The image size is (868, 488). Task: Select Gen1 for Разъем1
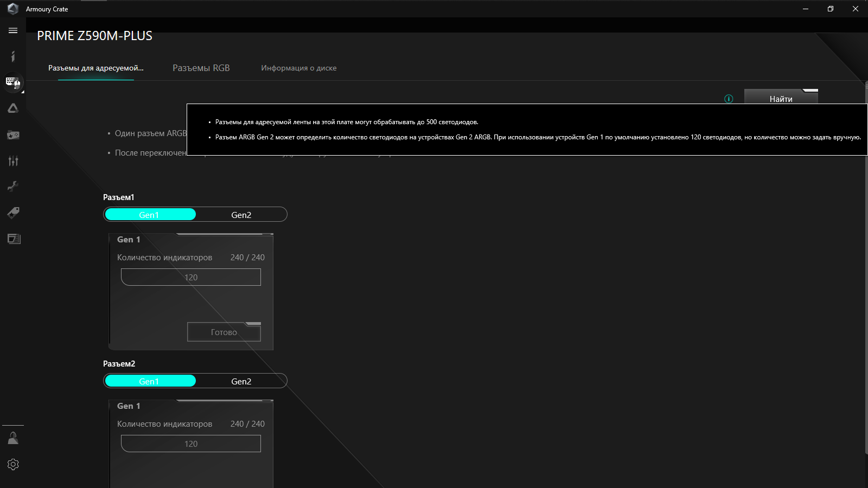point(150,215)
